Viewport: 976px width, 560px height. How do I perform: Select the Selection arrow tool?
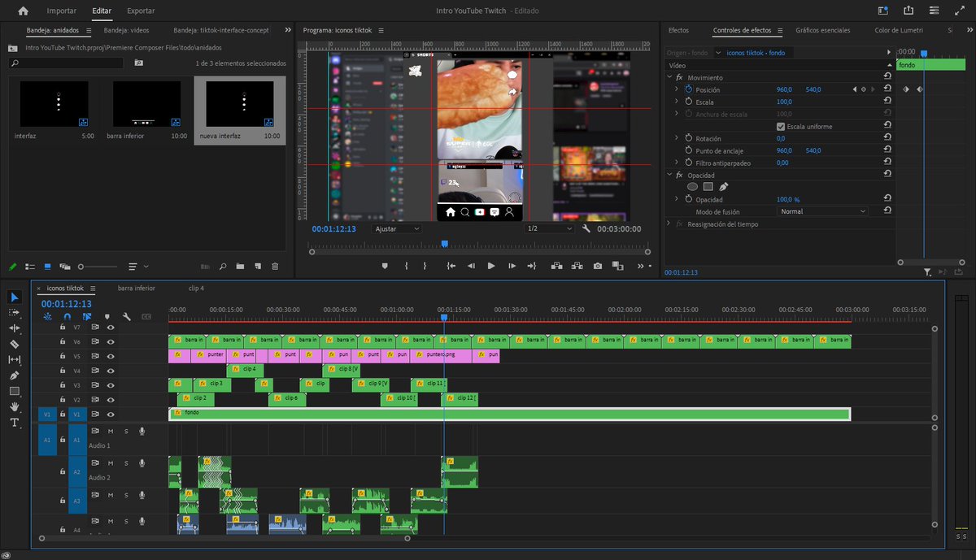point(15,297)
